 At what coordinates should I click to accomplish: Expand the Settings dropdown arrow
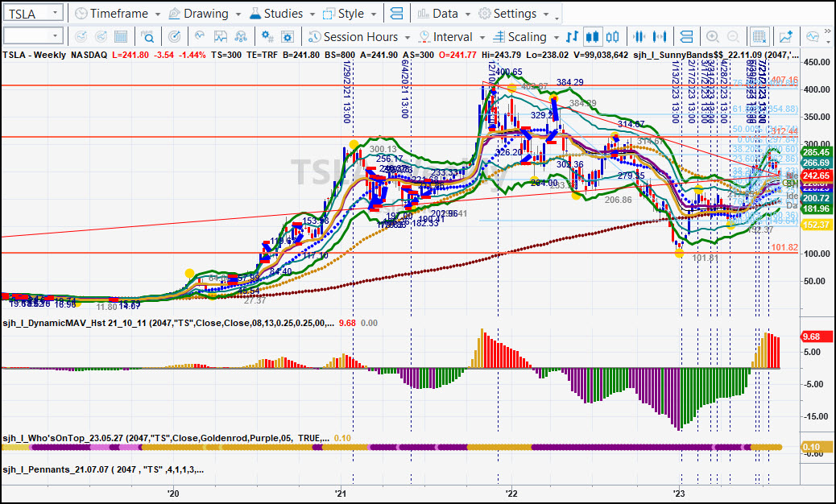(547, 14)
